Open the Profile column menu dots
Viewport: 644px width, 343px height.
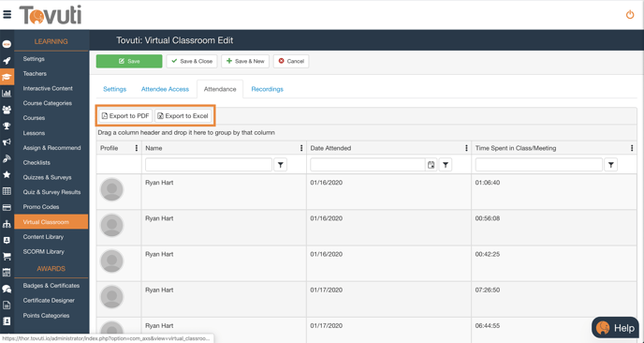pos(137,148)
